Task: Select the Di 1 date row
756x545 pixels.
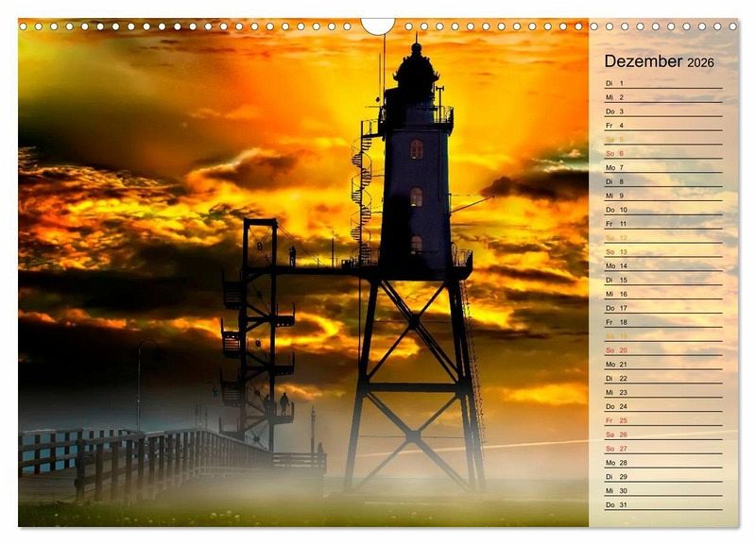Action: (662, 83)
